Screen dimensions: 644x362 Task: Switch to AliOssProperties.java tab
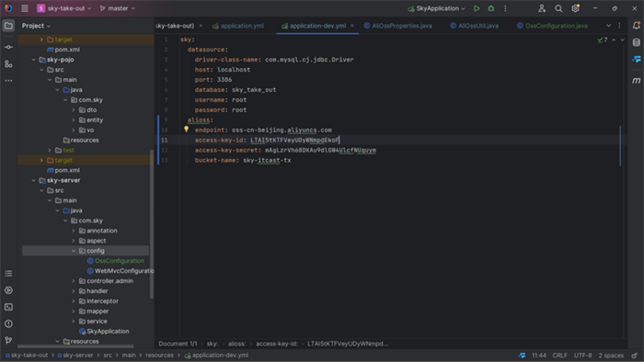coord(397,26)
